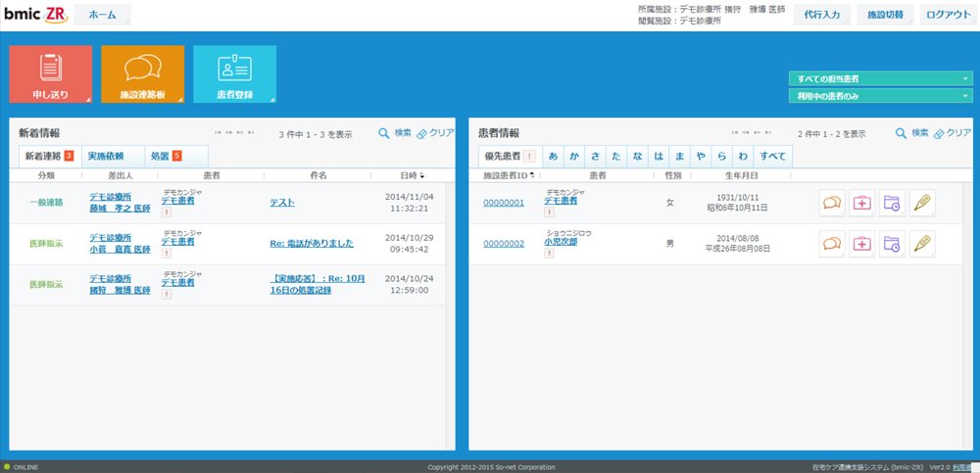This screenshot has width=980, height=473.
Task: Filter patients by さ tab
Action: [595, 157]
